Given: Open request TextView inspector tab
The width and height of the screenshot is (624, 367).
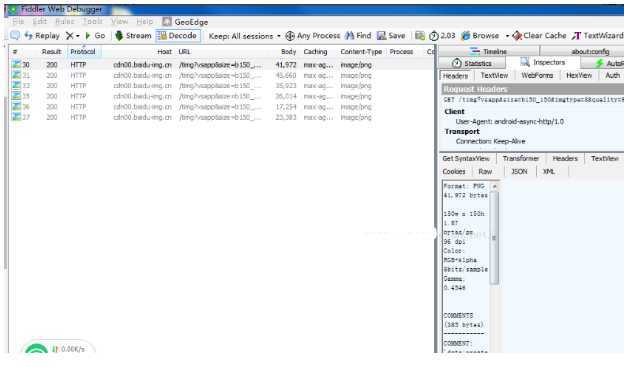Looking at the screenshot, I should [x=494, y=76].
